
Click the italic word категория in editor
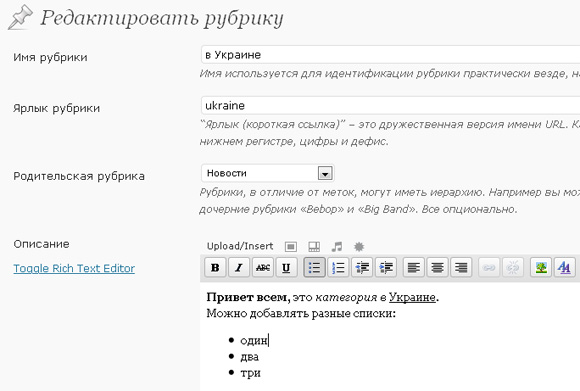pyautogui.click(x=346, y=297)
